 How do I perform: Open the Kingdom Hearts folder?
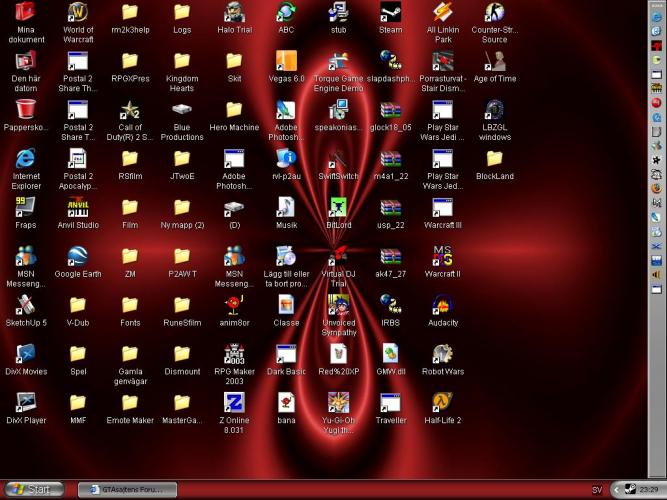(x=182, y=61)
